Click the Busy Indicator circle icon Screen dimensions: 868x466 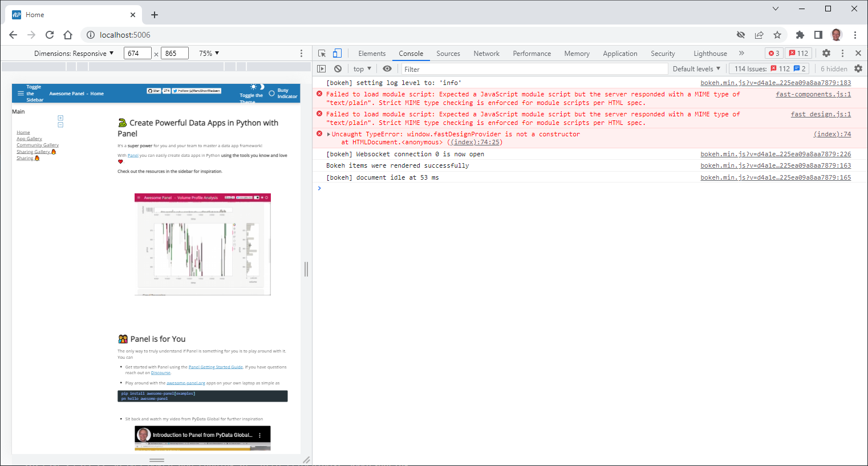coord(271,94)
